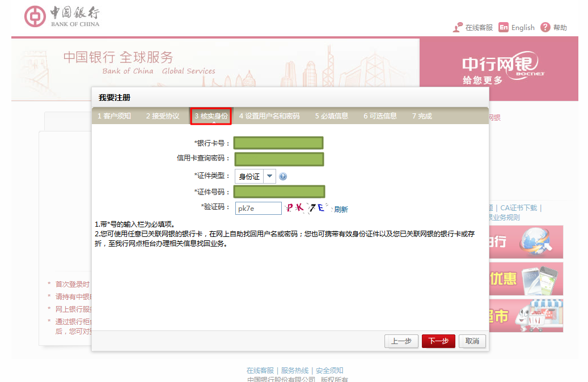588x382 pixels.
Task: Open online customer service headset icon
Action: pos(458,27)
